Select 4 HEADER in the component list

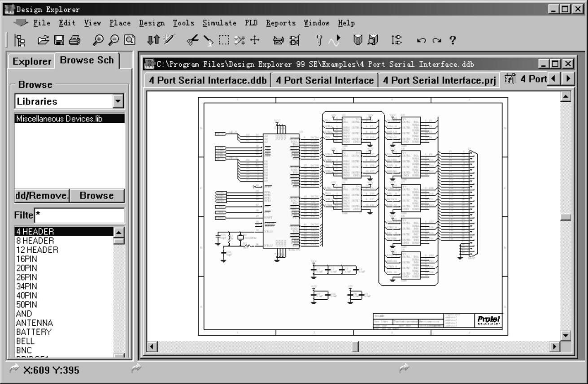(64, 232)
